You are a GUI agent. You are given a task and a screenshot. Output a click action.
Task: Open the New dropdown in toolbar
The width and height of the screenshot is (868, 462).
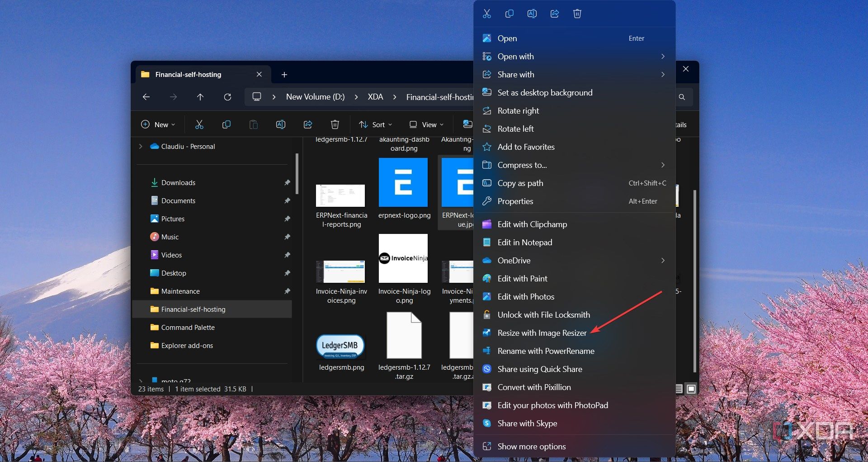[x=158, y=124]
